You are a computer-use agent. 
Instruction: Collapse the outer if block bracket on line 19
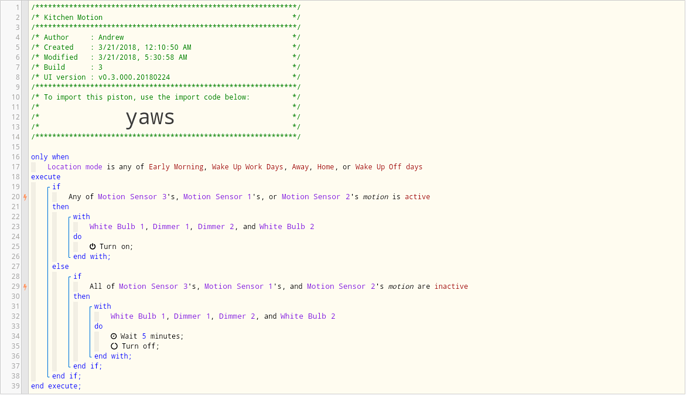tap(49, 188)
